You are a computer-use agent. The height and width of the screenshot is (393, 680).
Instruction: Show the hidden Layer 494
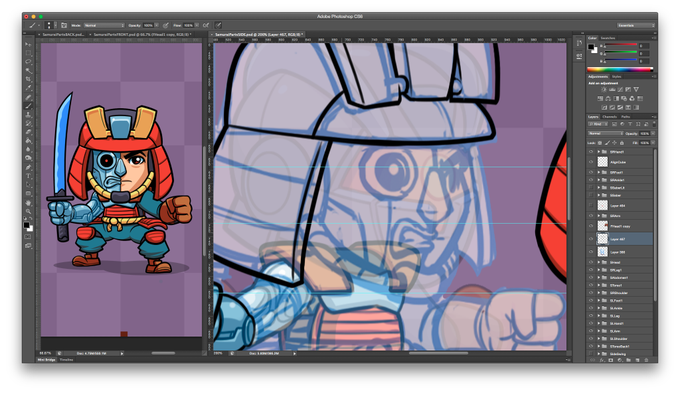[x=591, y=206]
